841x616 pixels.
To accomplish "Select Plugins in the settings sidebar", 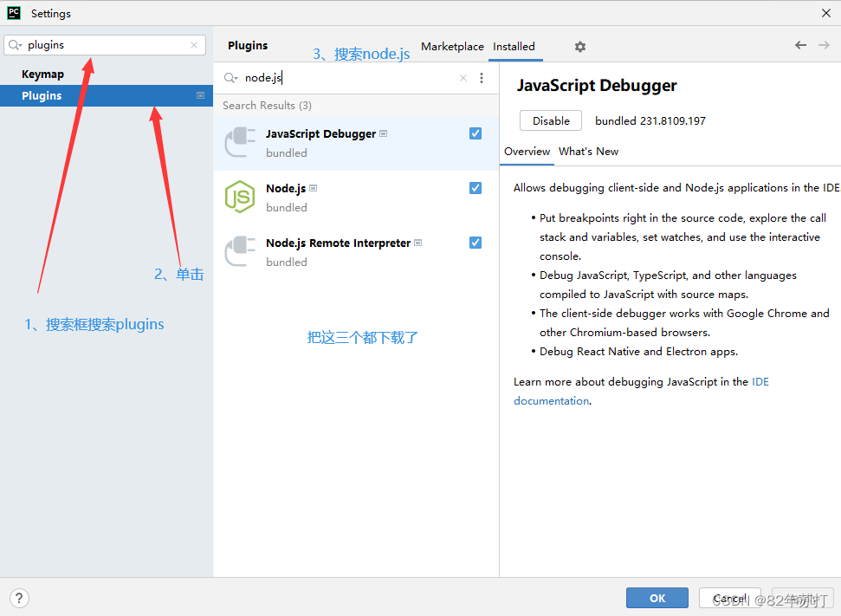I will coord(107,95).
